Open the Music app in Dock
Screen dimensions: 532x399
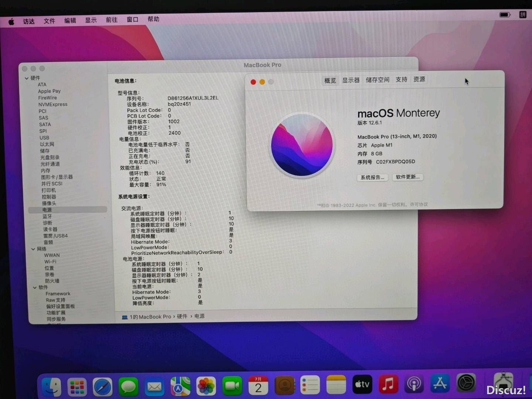(388, 384)
